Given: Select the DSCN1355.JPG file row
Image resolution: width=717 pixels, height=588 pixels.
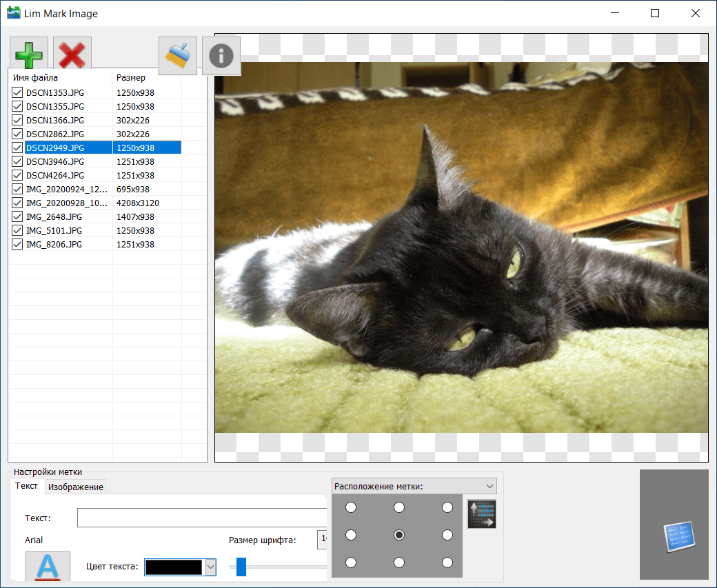Looking at the screenshot, I should 95,106.
